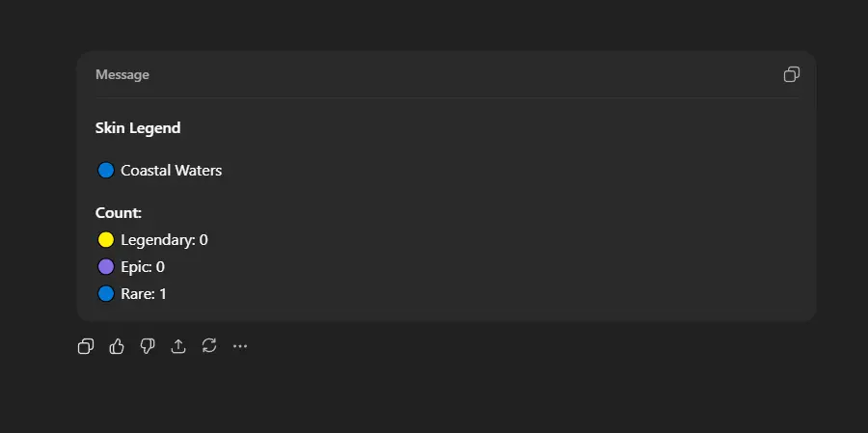
Task: Click the copy icon in Message header
Action: pyautogui.click(x=792, y=74)
